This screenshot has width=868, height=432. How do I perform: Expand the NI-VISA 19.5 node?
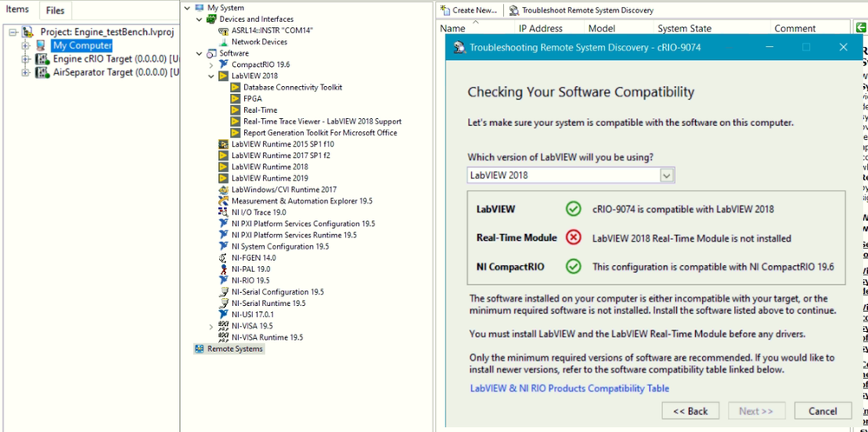pyautogui.click(x=211, y=327)
